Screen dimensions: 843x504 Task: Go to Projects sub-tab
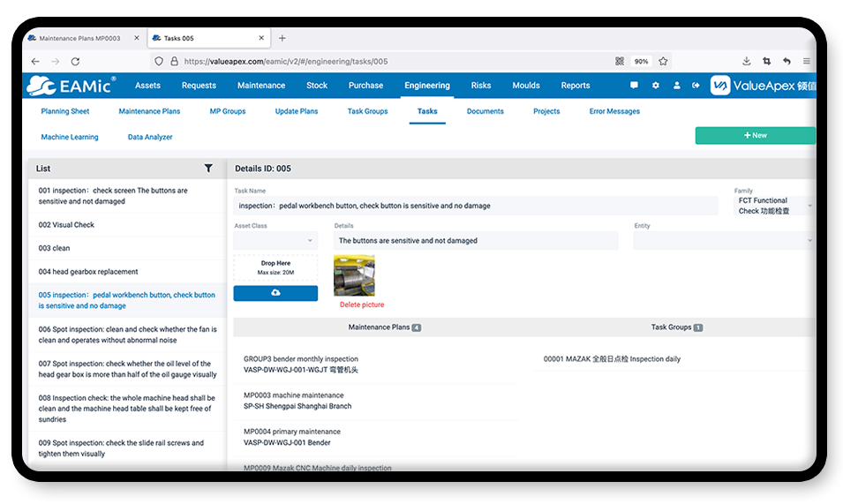(x=546, y=111)
